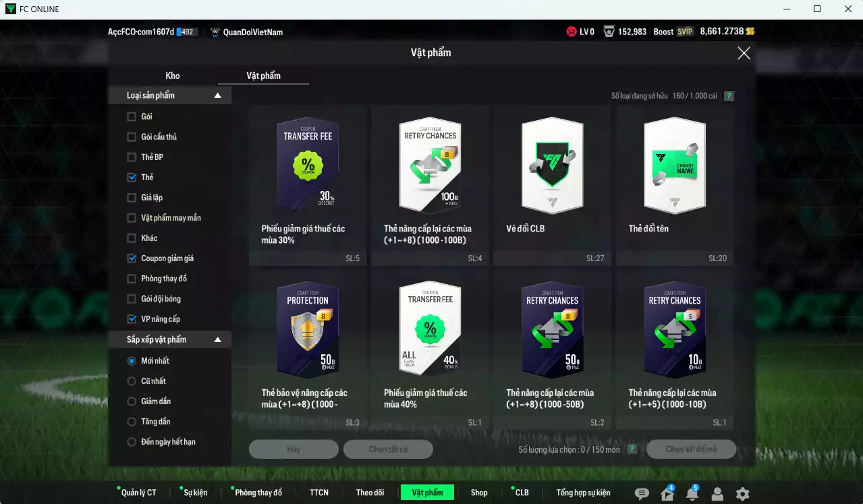The width and height of the screenshot is (863, 504).
Task: Select the Tăng dần sort option
Action: [x=132, y=422]
